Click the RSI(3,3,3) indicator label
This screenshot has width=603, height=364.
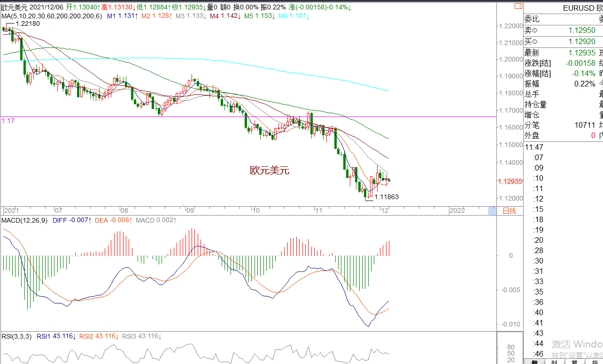click(16, 336)
